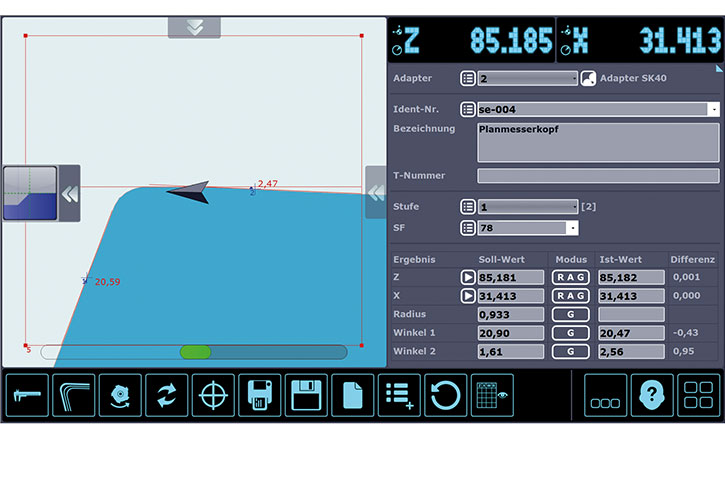Click the Differenz value -0,43
The image size is (725, 480).
[x=686, y=332]
